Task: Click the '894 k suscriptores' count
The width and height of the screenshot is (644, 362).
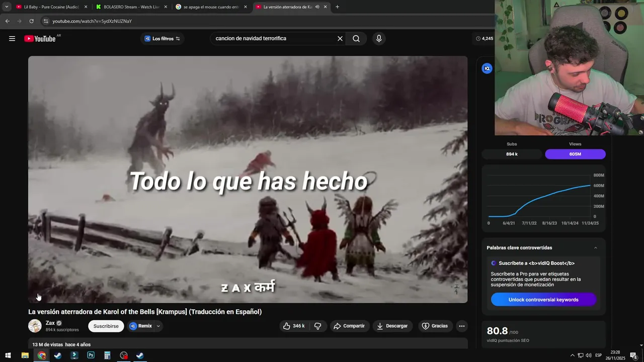Action: click(62, 330)
